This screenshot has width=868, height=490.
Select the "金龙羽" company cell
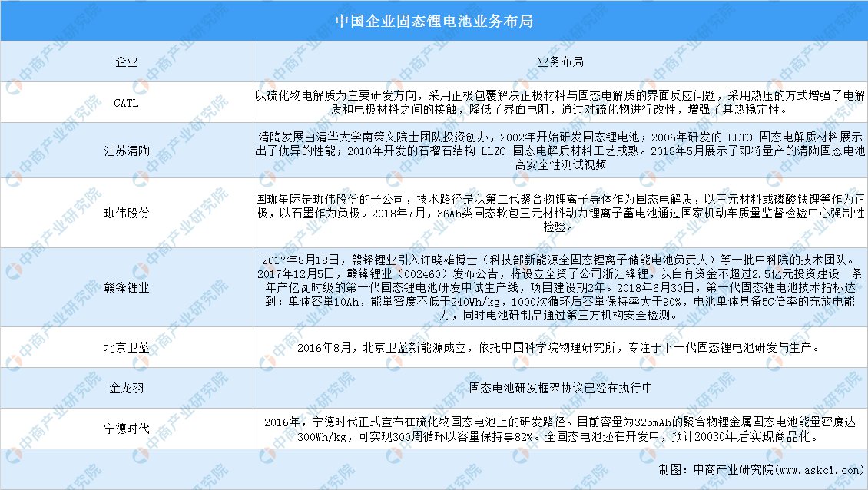pos(127,388)
